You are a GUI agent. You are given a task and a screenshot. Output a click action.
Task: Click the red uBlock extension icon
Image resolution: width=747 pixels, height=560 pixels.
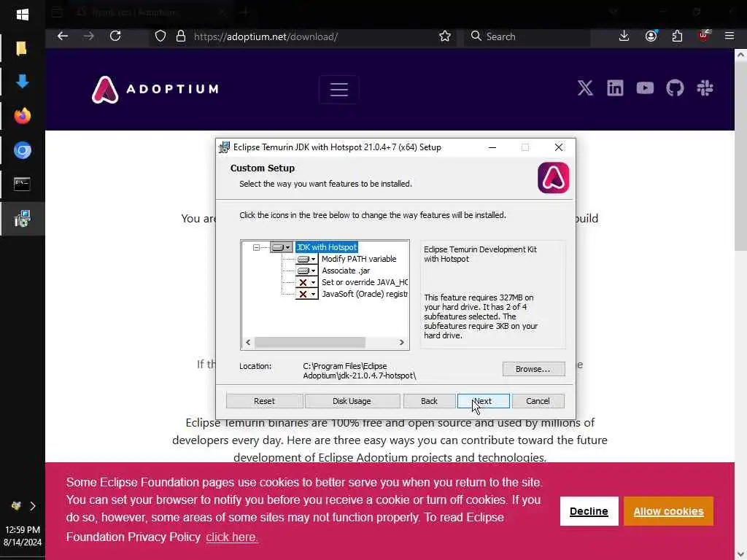[704, 36]
